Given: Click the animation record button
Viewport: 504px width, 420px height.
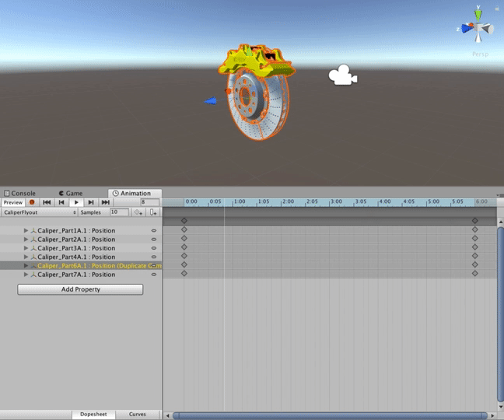Looking at the screenshot, I should click(x=32, y=202).
